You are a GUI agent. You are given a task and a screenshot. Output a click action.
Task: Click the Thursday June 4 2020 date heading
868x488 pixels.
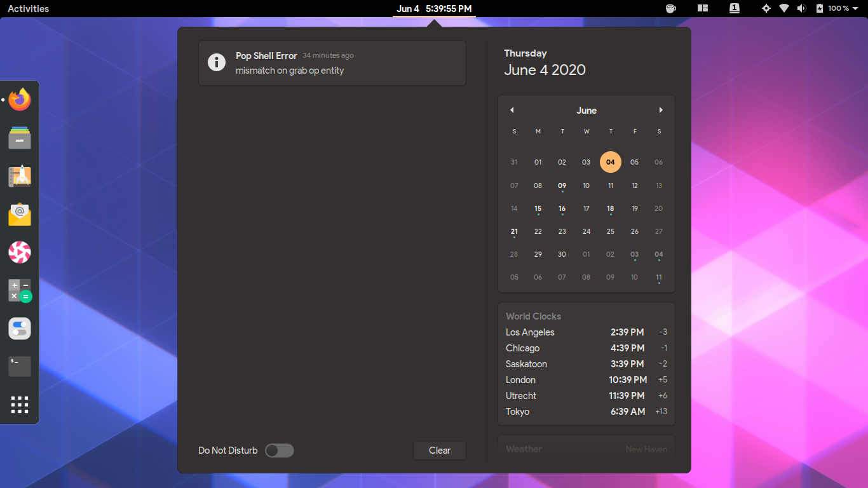[545, 63]
